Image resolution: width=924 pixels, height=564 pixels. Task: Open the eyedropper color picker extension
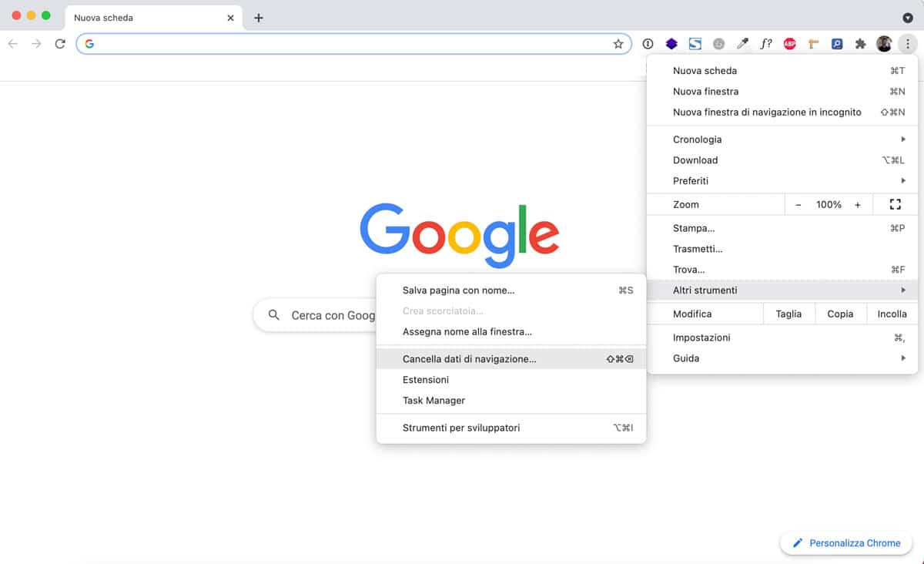pos(742,44)
